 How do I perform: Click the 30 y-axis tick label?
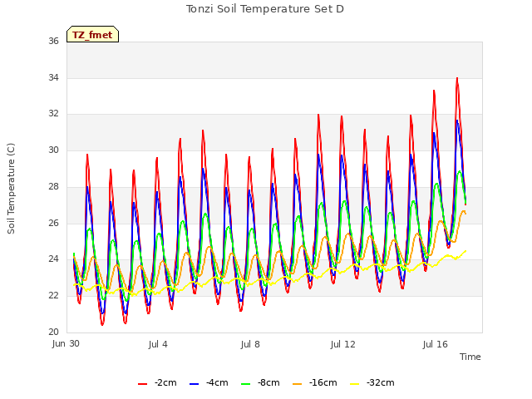53,150
